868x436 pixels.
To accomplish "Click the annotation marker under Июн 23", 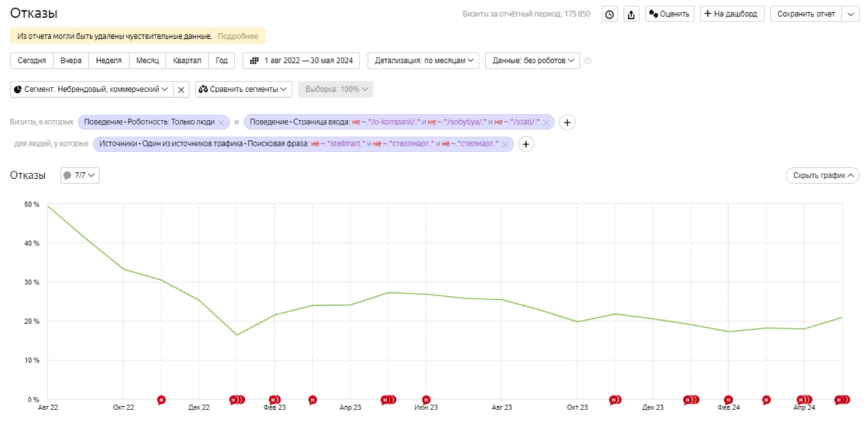I will [426, 400].
